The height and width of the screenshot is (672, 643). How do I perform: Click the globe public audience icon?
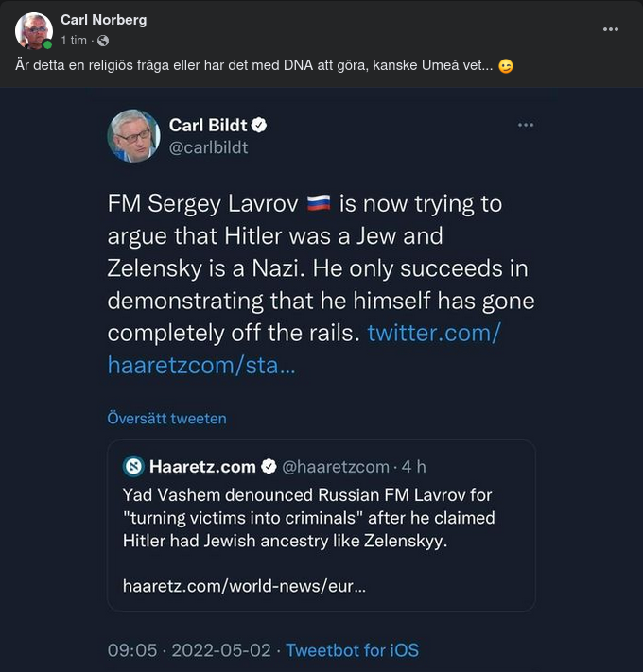click(x=103, y=41)
